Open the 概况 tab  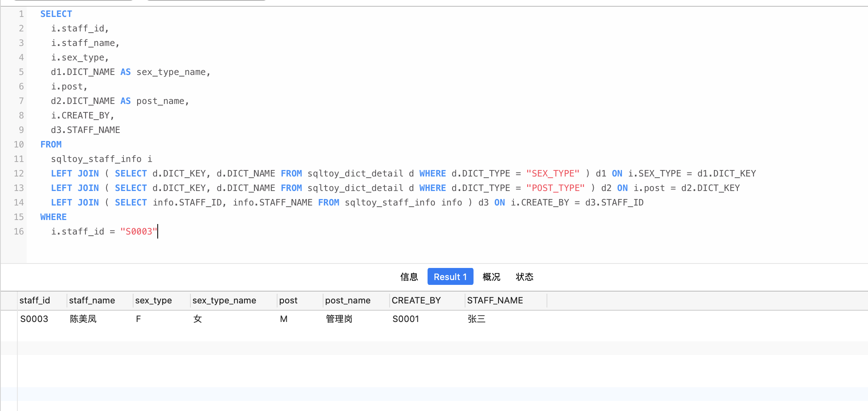tap(491, 277)
